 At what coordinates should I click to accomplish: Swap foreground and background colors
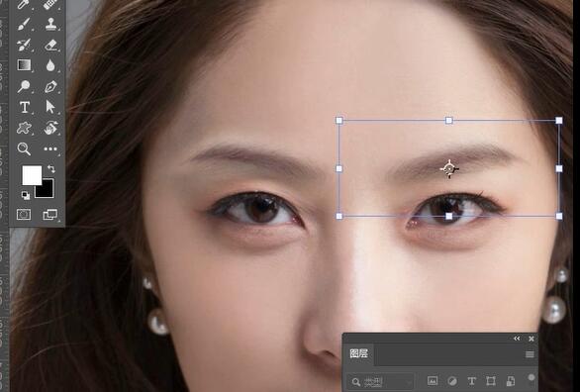pos(51,169)
